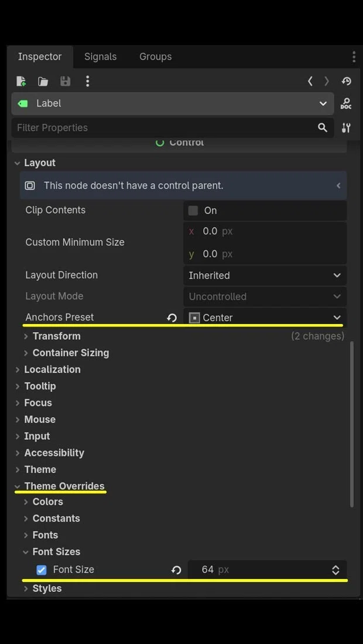Open the Signals tab
This screenshot has width=363, height=644.
(x=100, y=57)
